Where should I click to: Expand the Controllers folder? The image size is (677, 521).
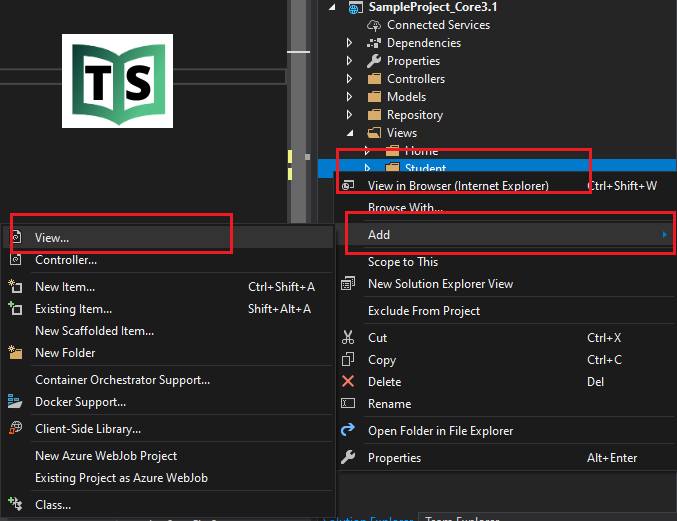pos(349,79)
